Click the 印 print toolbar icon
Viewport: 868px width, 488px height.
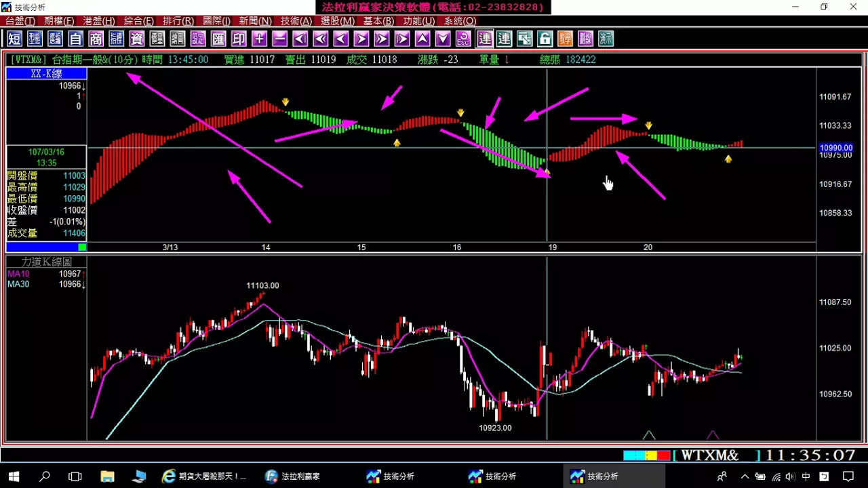(239, 39)
